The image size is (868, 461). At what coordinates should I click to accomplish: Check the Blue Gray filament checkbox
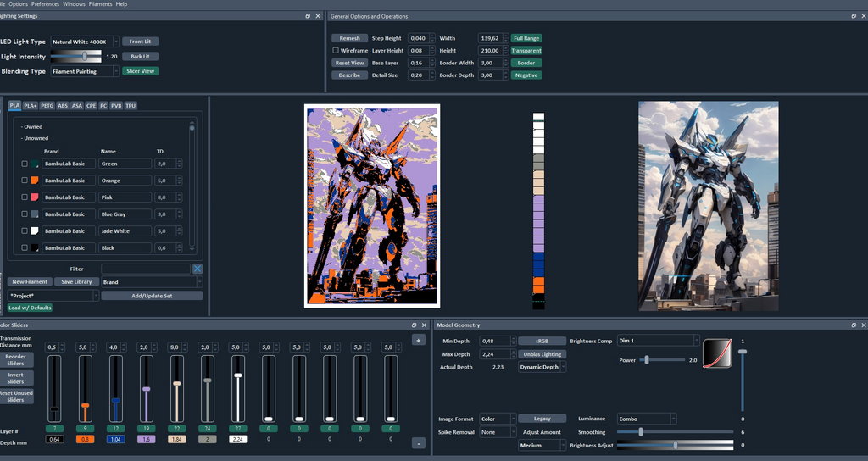coord(25,214)
